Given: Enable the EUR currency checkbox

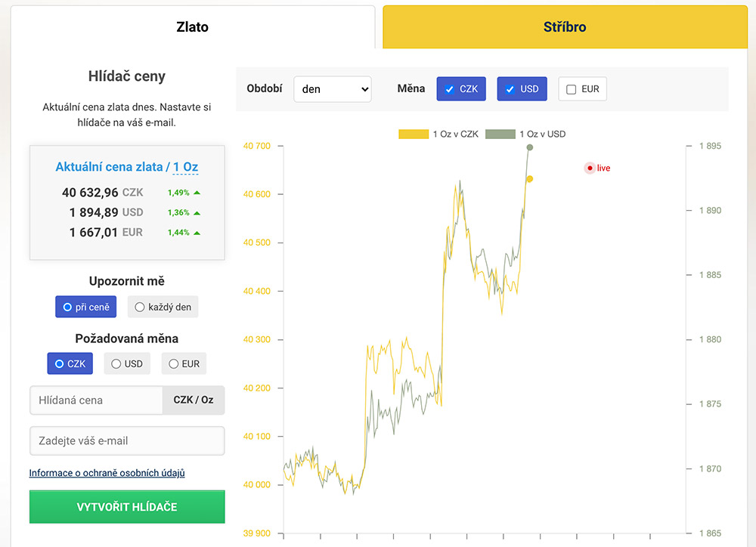Looking at the screenshot, I should coord(572,89).
